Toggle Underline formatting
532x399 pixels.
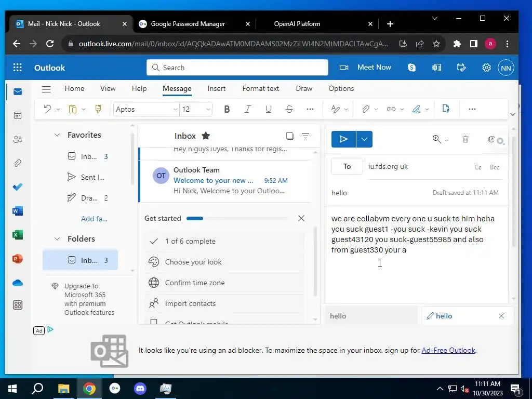click(x=269, y=109)
